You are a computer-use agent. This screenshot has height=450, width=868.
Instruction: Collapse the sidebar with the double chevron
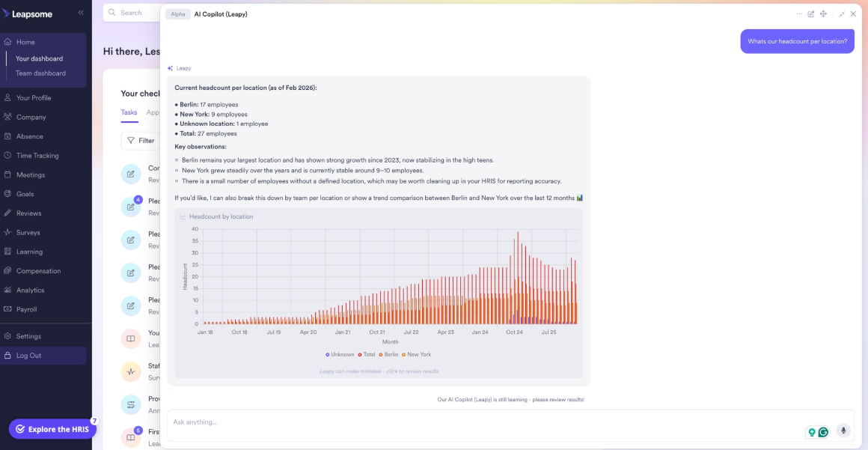click(x=81, y=12)
